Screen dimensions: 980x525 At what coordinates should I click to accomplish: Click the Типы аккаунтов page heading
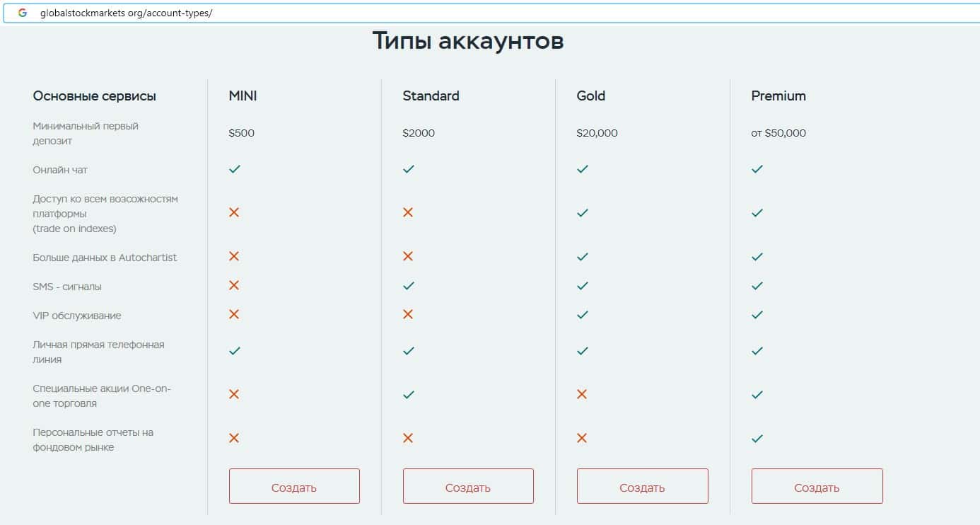tap(467, 41)
